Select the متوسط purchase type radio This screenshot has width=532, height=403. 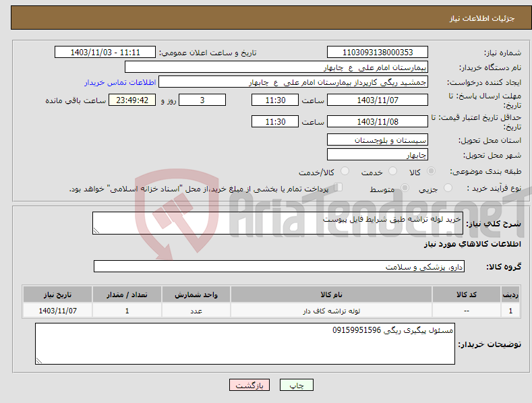point(405,187)
